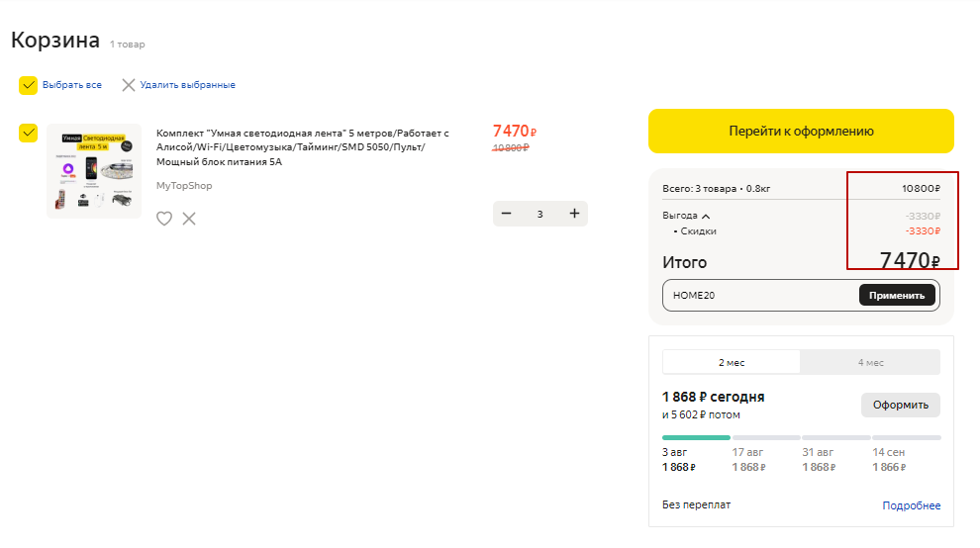Viewport: 980px width, 548px height.
Task: Apply promo code with Применить button
Action: tap(897, 295)
